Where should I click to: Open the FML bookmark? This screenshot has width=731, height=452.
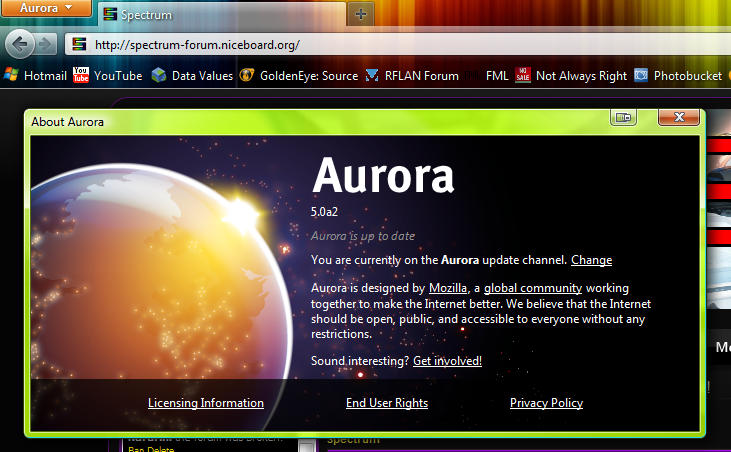tap(487, 75)
